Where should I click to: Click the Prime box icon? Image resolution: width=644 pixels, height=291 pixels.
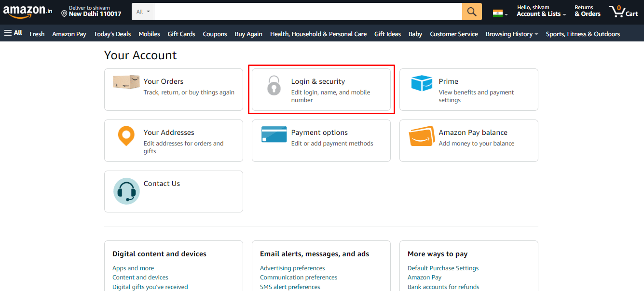tap(422, 83)
